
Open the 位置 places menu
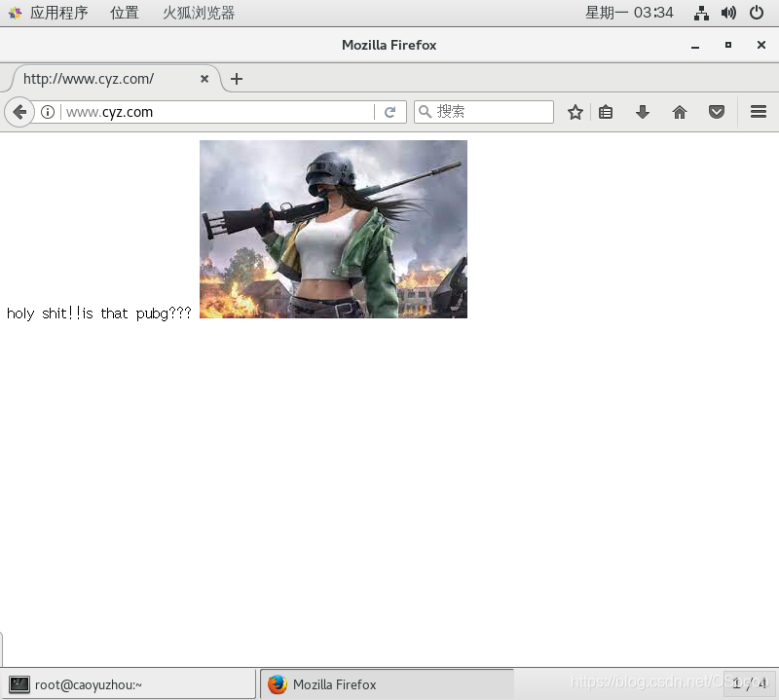[x=125, y=13]
